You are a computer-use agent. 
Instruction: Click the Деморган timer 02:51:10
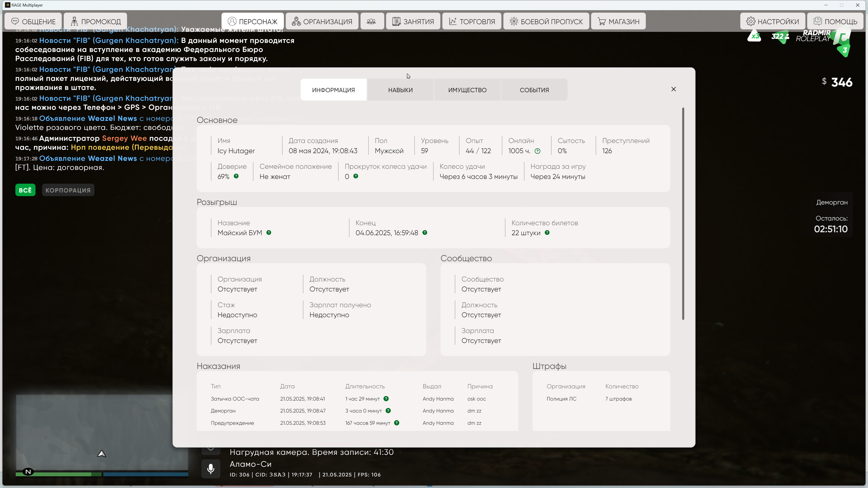pyautogui.click(x=831, y=229)
